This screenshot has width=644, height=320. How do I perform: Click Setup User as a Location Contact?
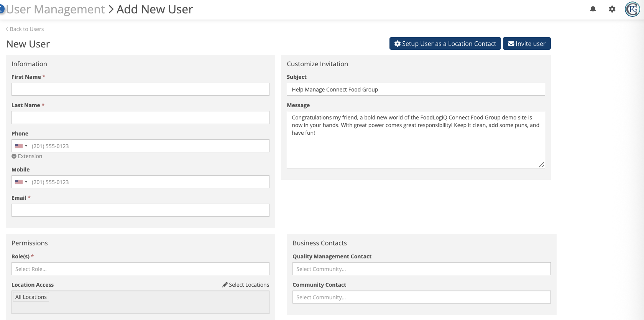[445, 44]
